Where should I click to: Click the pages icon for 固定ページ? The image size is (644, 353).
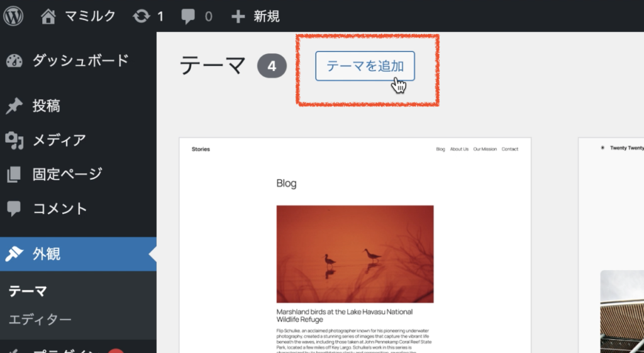tap(14, 174)
